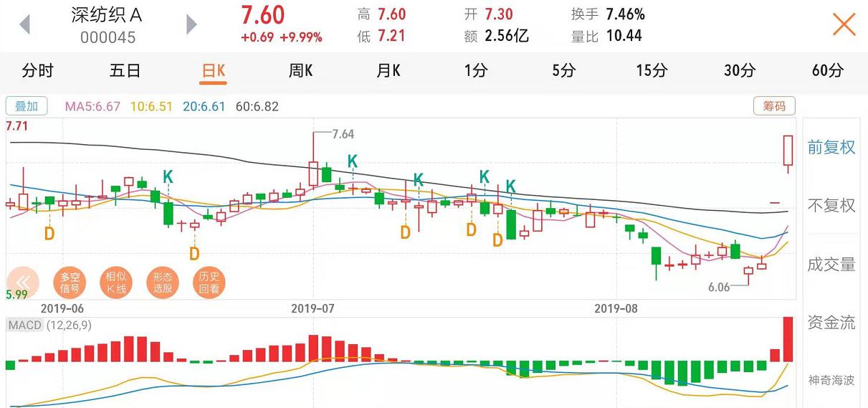Open 相似K线 similar candlestick tool
868x408 pixels.
(116, 283)
